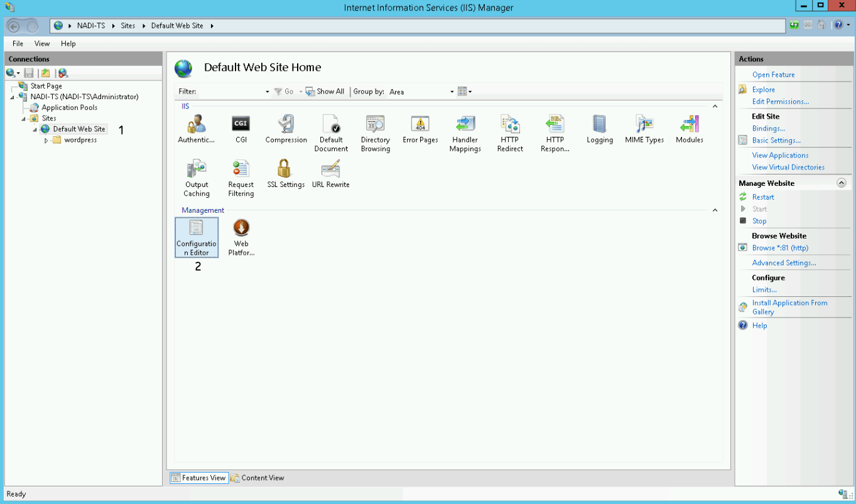The height and width of the screenshot is (504, 856).
Task: Click the Help link in Actions pane
Action: (x=760, y=326)
